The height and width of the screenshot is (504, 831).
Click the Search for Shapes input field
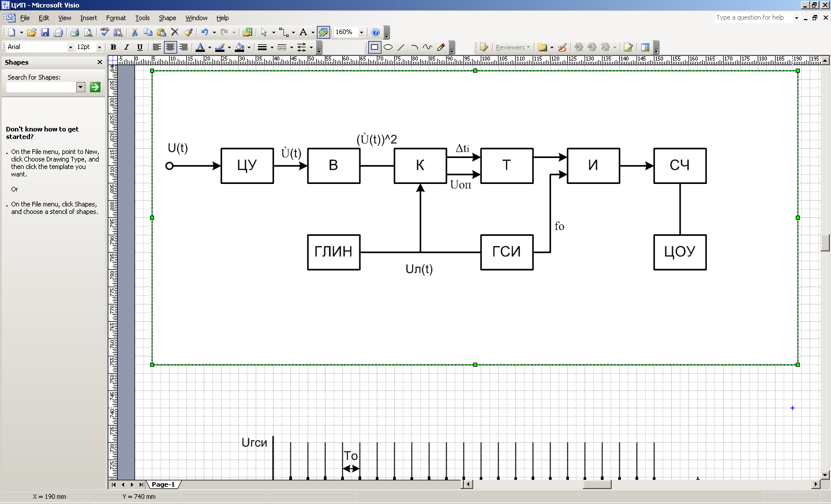pyautogui.click(x=41, y=87)
